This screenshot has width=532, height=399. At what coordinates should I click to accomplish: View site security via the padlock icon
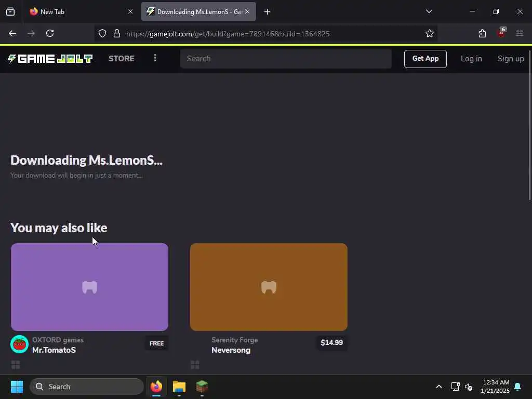coord(117,33)
